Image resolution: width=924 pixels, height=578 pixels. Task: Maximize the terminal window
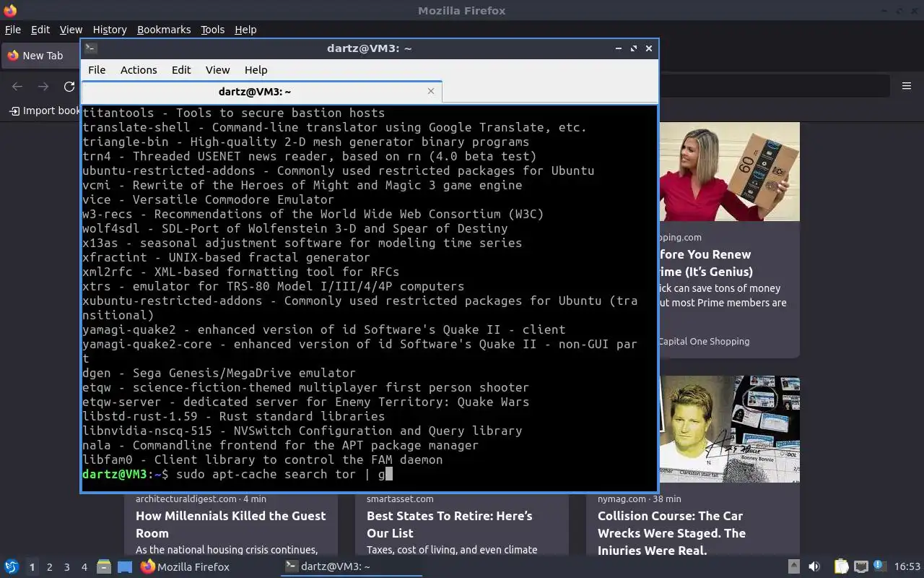(634, 48)
